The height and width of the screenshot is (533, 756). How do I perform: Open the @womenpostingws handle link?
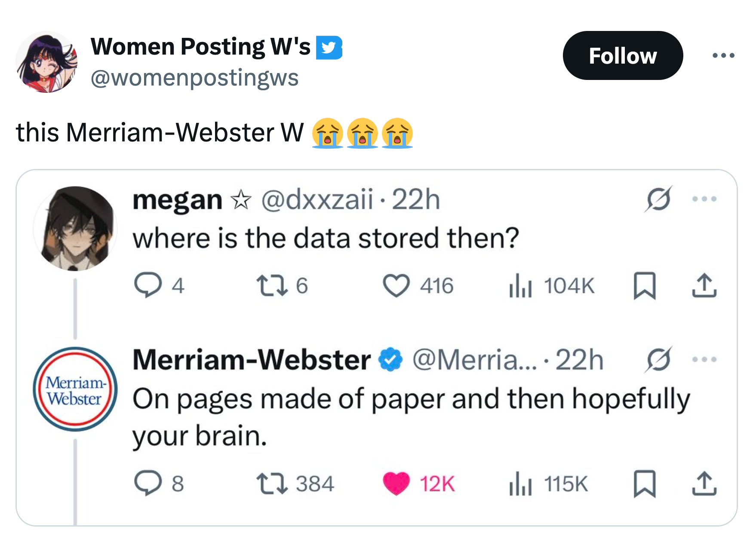[194, 78]
